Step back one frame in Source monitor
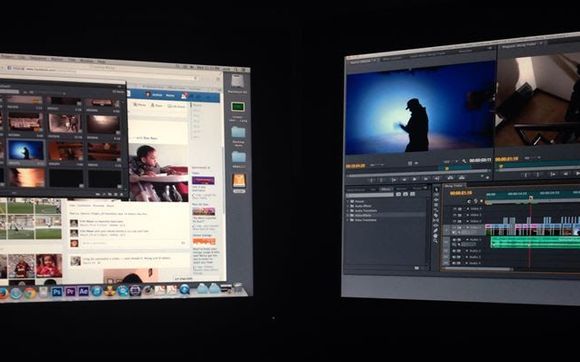 [404, 180]
